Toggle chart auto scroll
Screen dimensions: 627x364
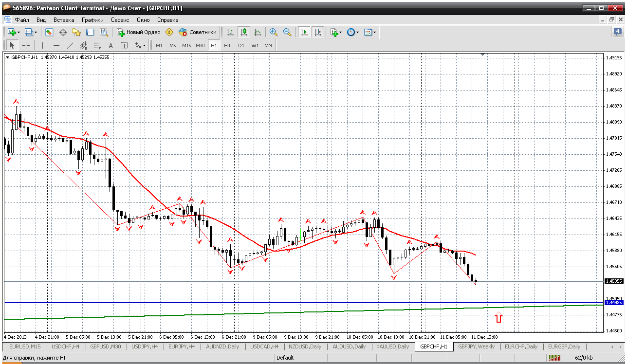click(x=304, y=32)
